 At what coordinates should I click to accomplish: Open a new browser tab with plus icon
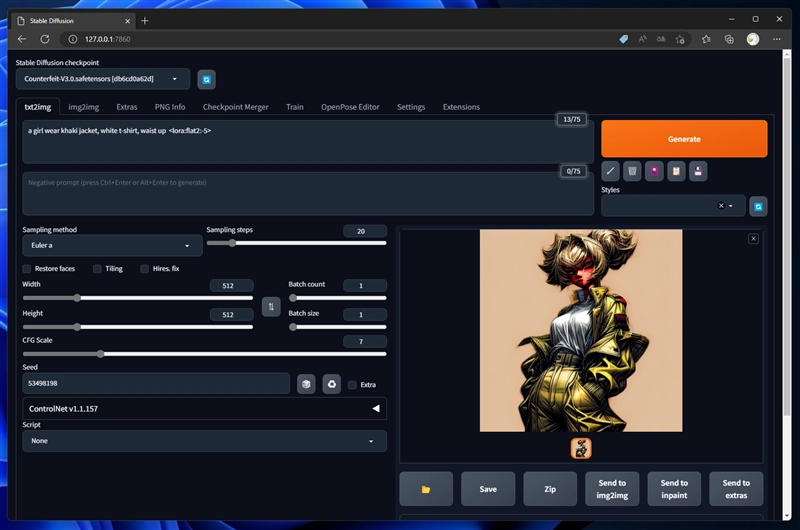[145, 20]
